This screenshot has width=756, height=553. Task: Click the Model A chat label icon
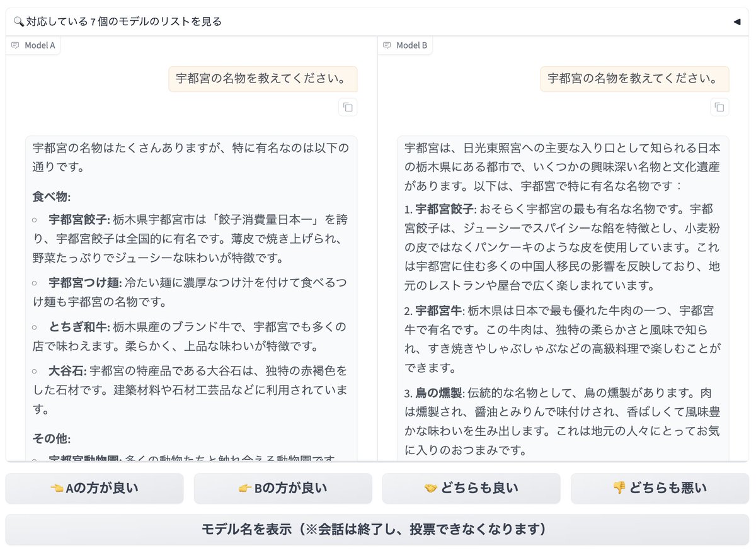click(16, 45)
